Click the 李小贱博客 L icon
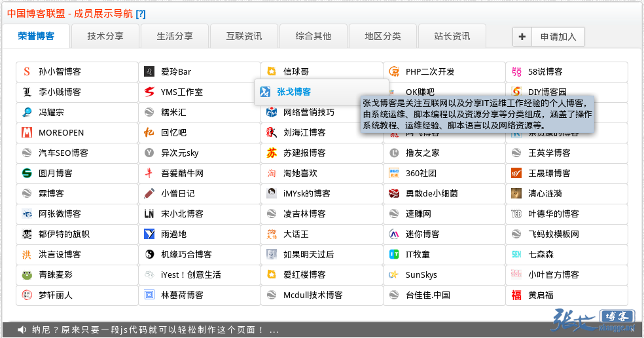The width and height of the screenshot is (644, 338). (x=27, y=92)
